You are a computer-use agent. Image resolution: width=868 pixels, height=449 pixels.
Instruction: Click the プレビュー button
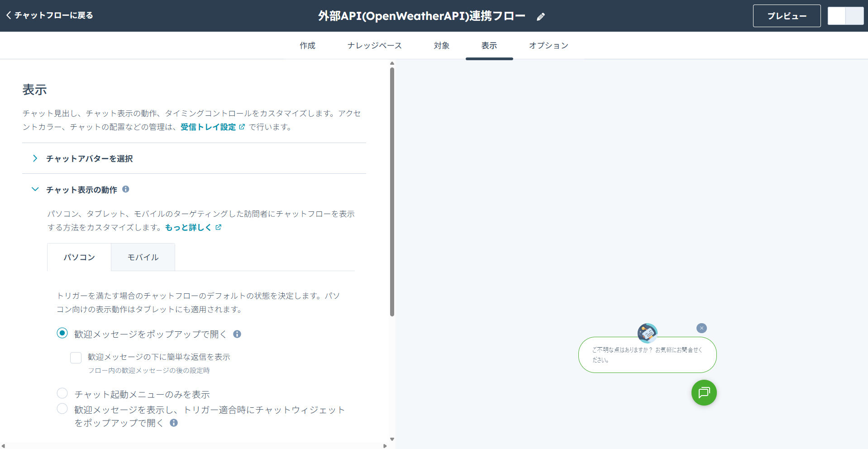[x=787, y=15]
